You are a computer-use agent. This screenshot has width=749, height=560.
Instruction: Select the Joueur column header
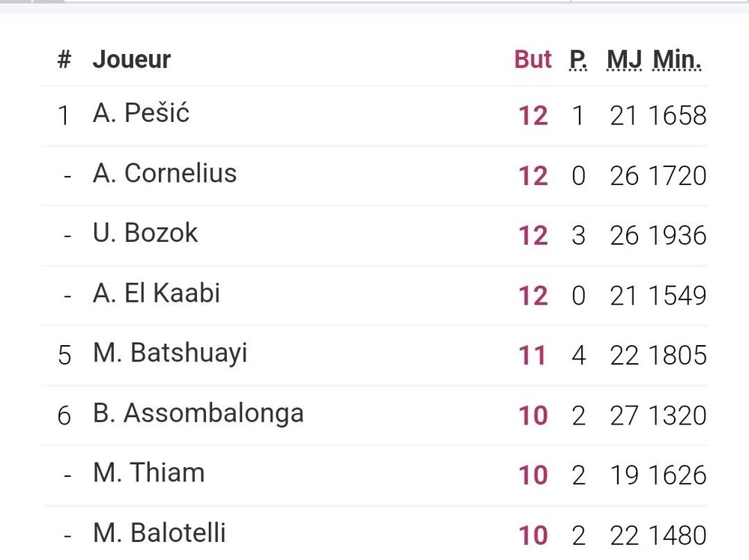pyautogui.click(x=131, y=60)
